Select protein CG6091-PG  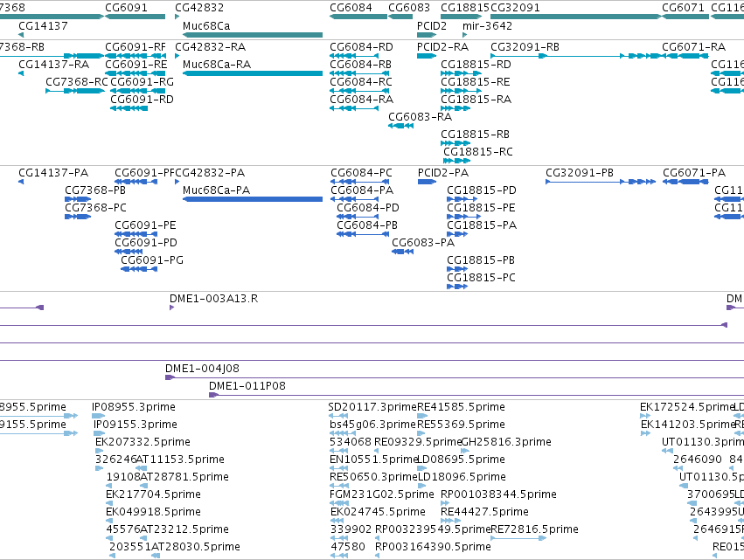point(152,260)
